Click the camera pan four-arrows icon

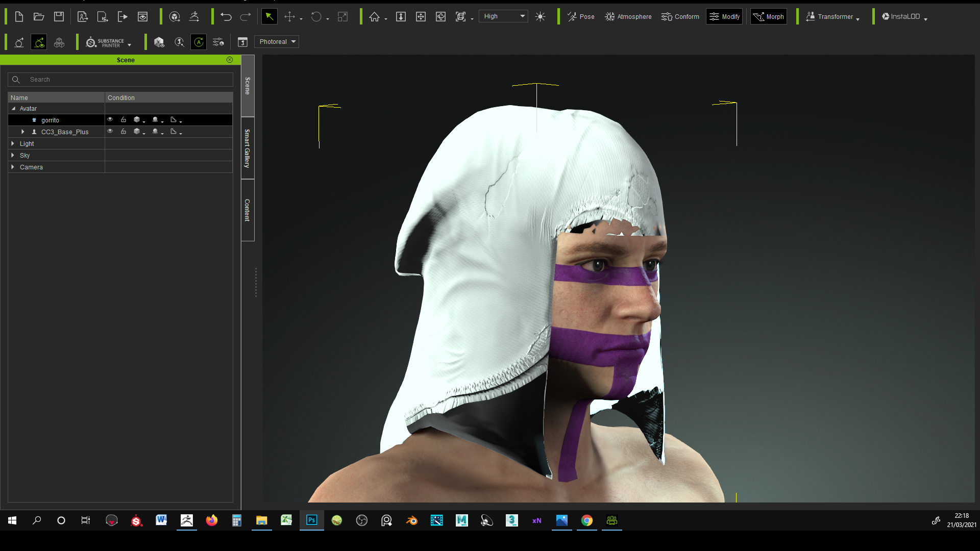(421, 17)
